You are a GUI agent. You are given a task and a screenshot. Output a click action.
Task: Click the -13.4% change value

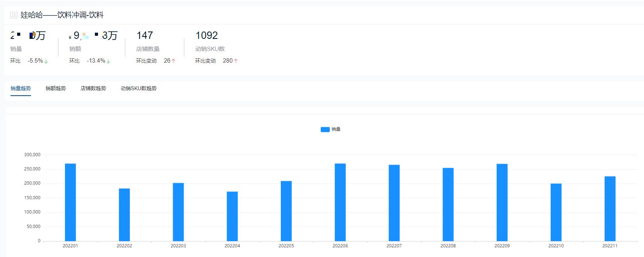[x=96, y=61]
